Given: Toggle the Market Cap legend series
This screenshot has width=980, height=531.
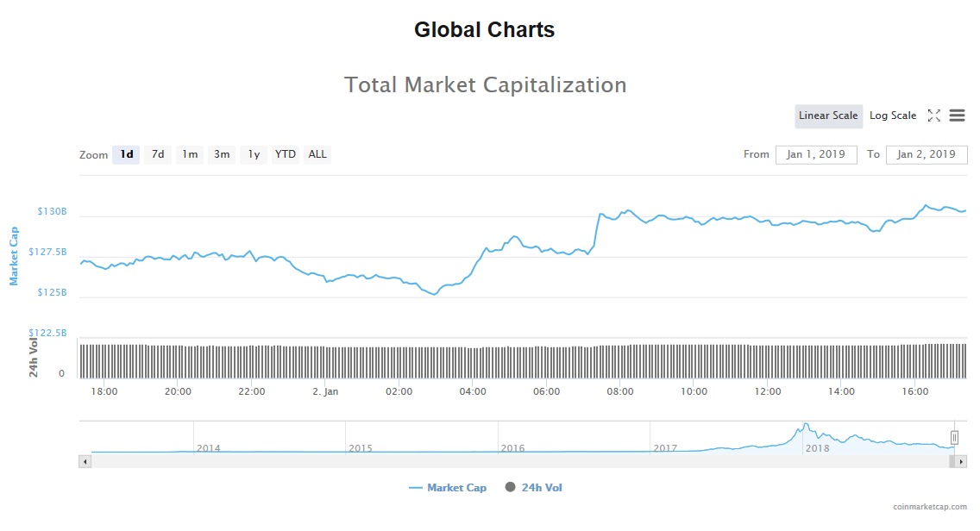Looking at the screenshot, I should click(x=448, y=488).
